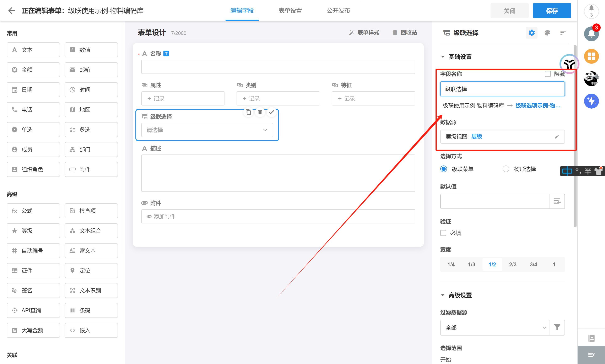
Task: Open the 级联选项示例 linked form link
Action: (x=538, y=105)
